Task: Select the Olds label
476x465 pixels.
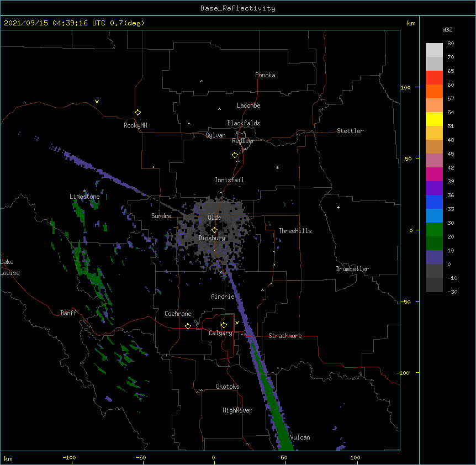Action: [x=214, y=218]
